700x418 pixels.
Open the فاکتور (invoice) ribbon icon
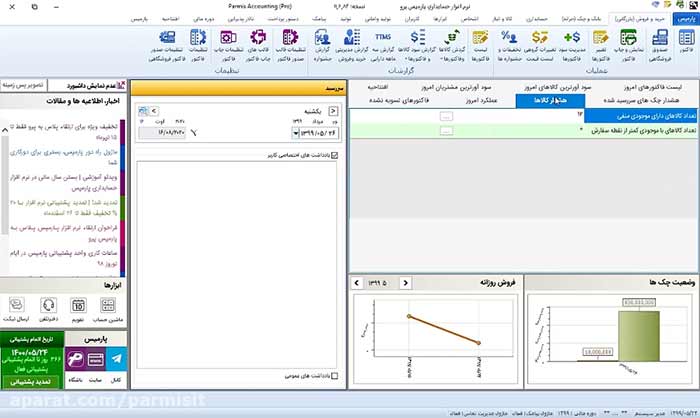tap(685, 42)
